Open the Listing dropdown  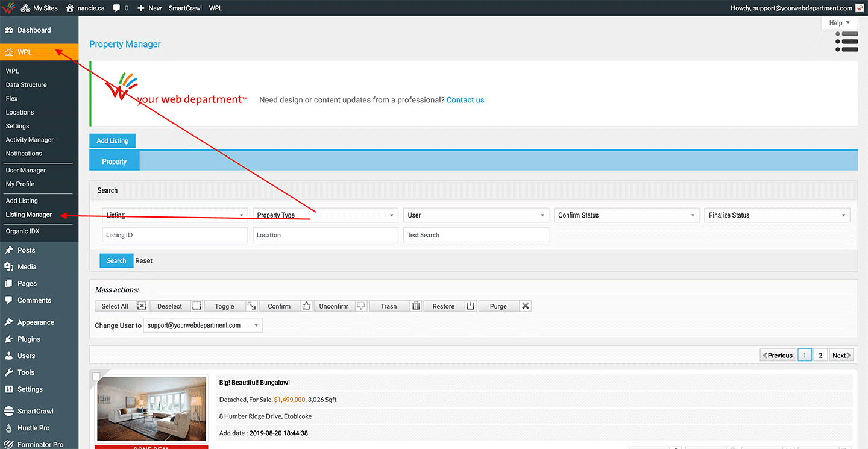click(x=175, y=215)
